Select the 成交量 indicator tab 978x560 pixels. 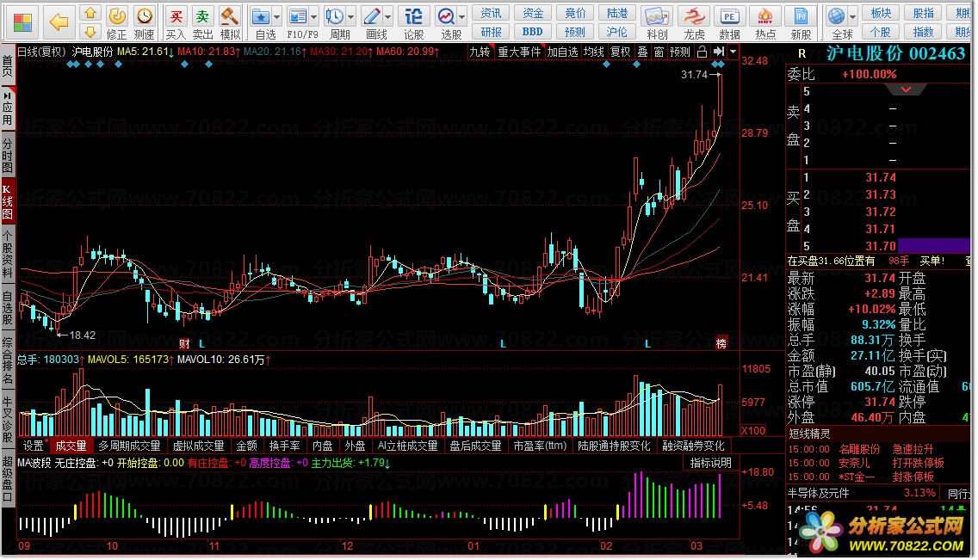pyautogui.click(x=71, y=446)
